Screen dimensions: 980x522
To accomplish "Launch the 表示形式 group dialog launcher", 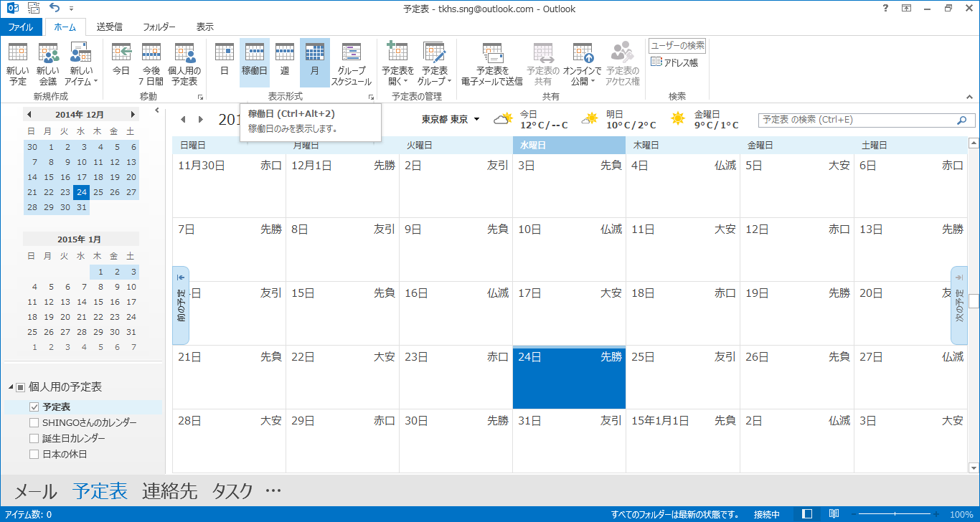I will 372,96.
